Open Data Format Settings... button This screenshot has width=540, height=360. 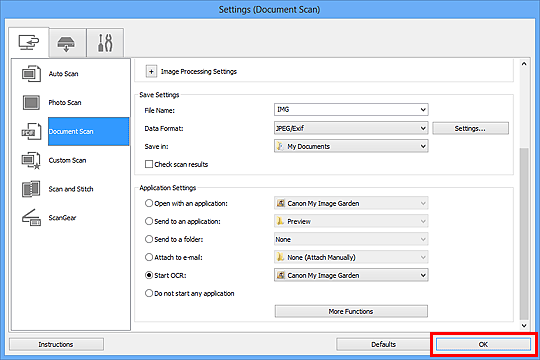(x=470, y=128)
